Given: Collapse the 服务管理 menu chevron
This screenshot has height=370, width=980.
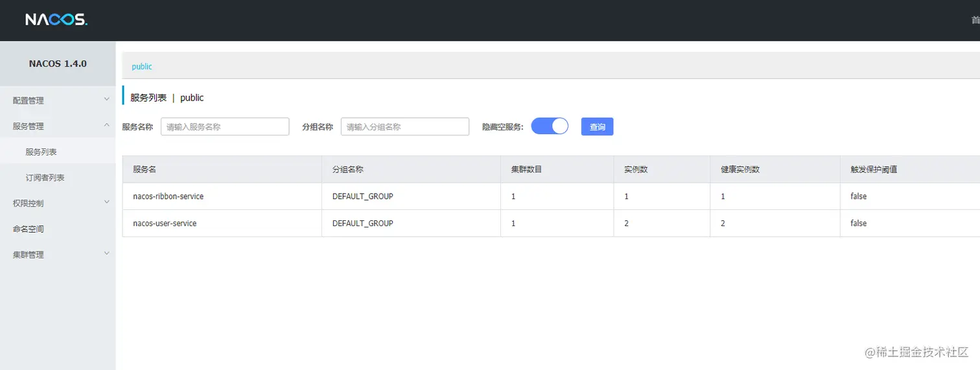Looking at the screenshot, I should tap(107, 126).
